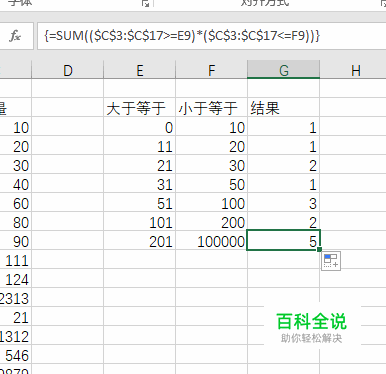Select result cell in the 101 to 200 row

coord(284,222)
